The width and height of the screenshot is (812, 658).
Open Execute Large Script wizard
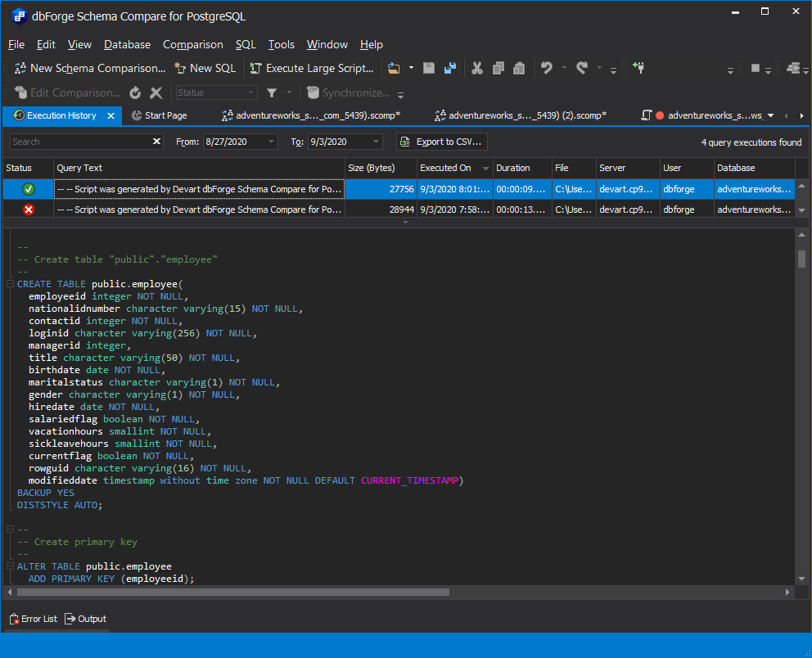pos(312,68)
